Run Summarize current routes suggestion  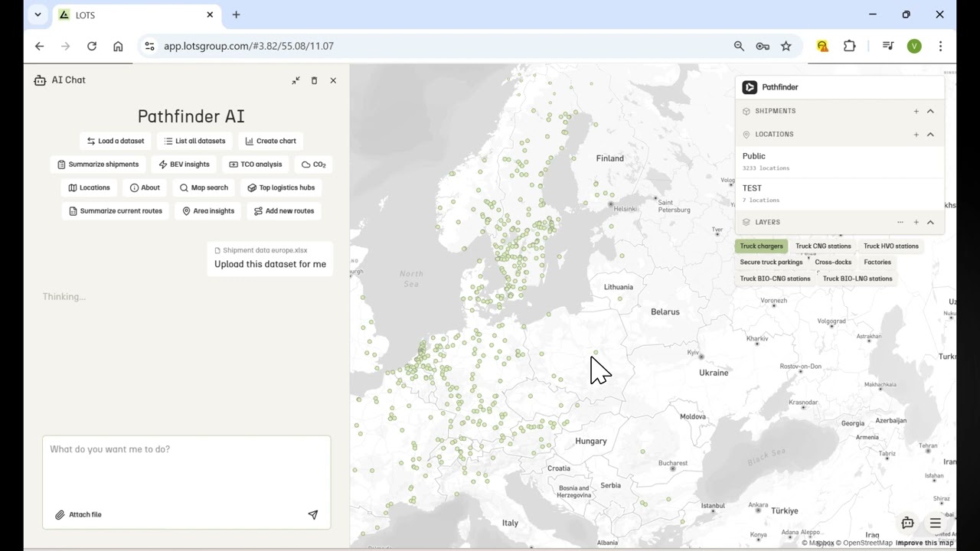click(116, 211)
